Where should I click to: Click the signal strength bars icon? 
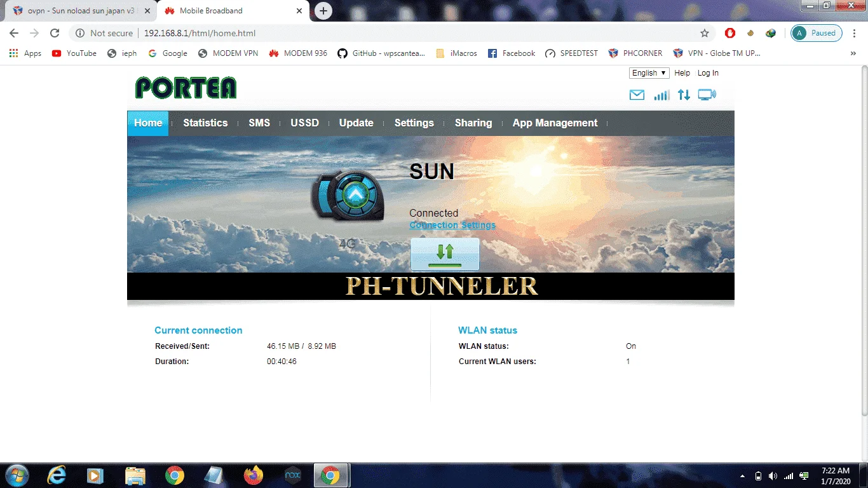coord(661,95)
